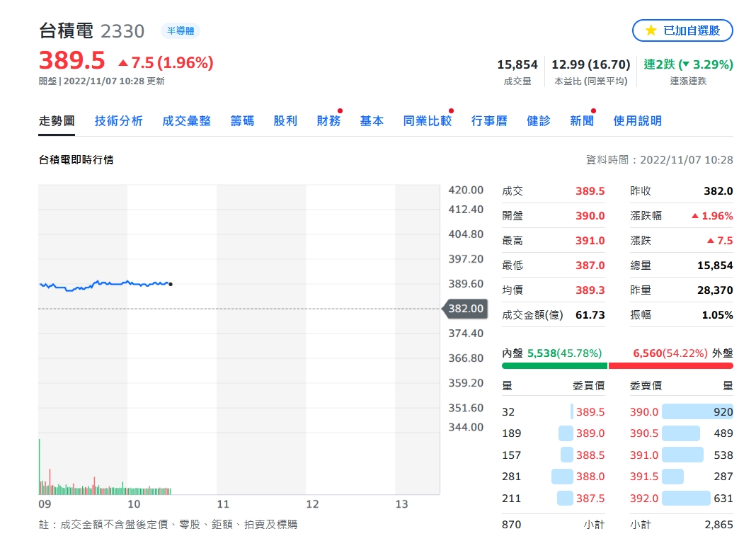Click the 振幅 value 1.05%
This screenshot has width=756, height=541.
click(x=718, y=315)
